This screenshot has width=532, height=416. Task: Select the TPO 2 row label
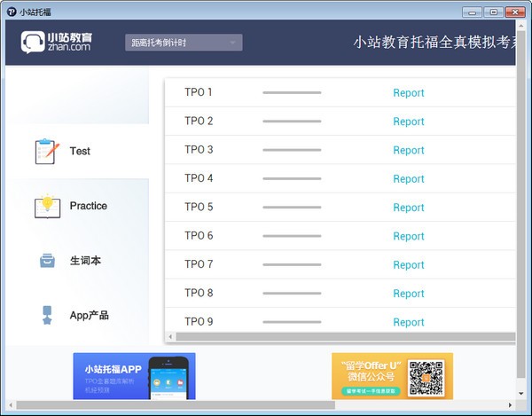[x=199, y=121]
